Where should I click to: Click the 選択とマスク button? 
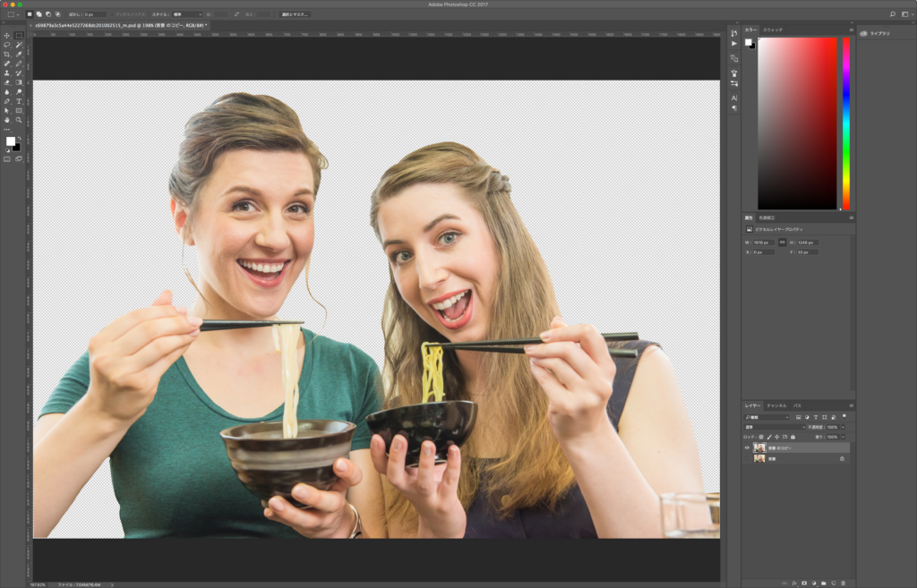[294, 14]
